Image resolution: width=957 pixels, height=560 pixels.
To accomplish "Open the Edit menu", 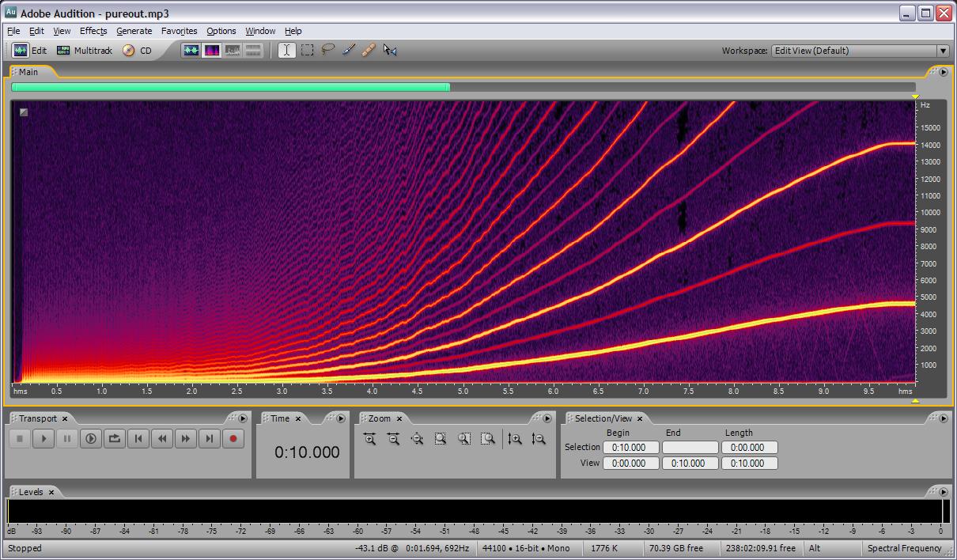I will [x=36, y=31].
